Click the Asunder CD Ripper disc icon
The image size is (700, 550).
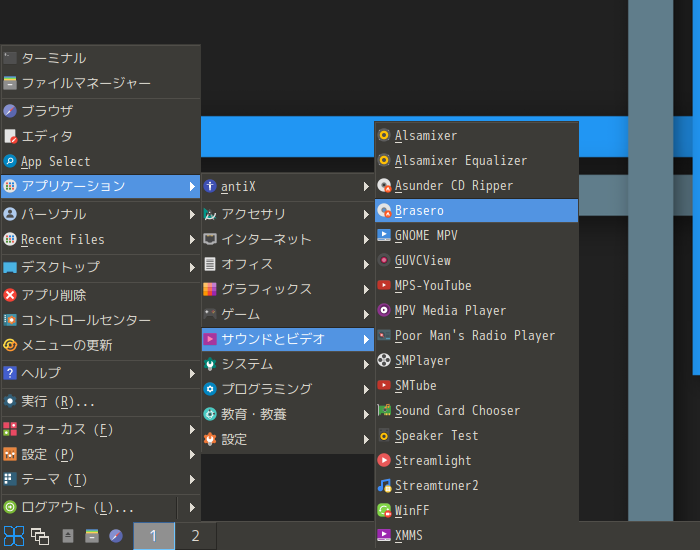point(384,185)
